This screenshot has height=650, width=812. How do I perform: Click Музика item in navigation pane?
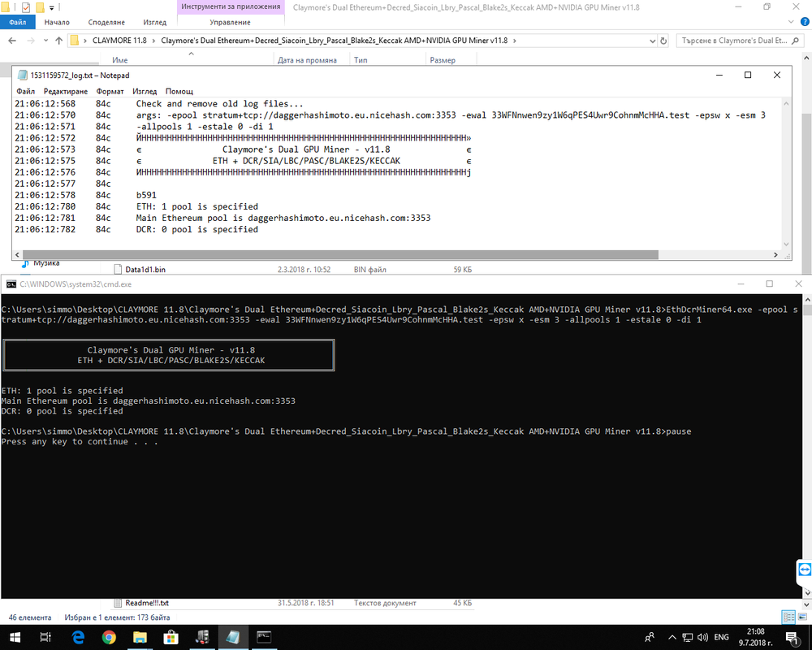46,263
